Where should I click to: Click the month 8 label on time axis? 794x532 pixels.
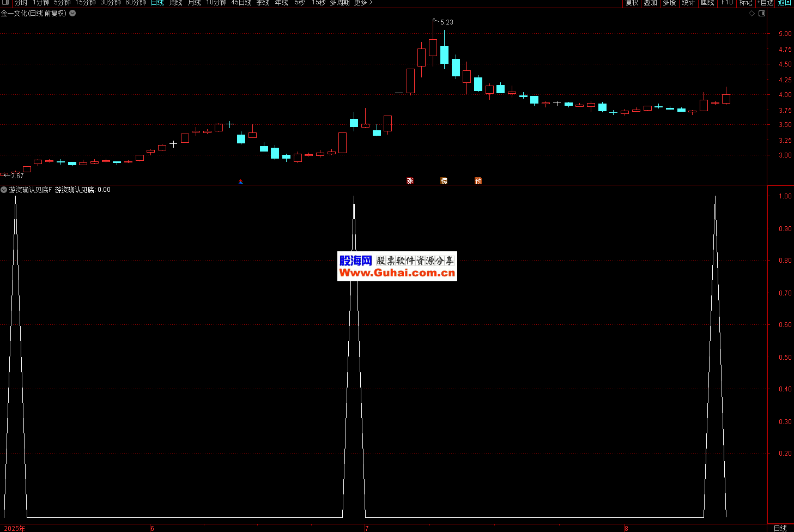626,528
